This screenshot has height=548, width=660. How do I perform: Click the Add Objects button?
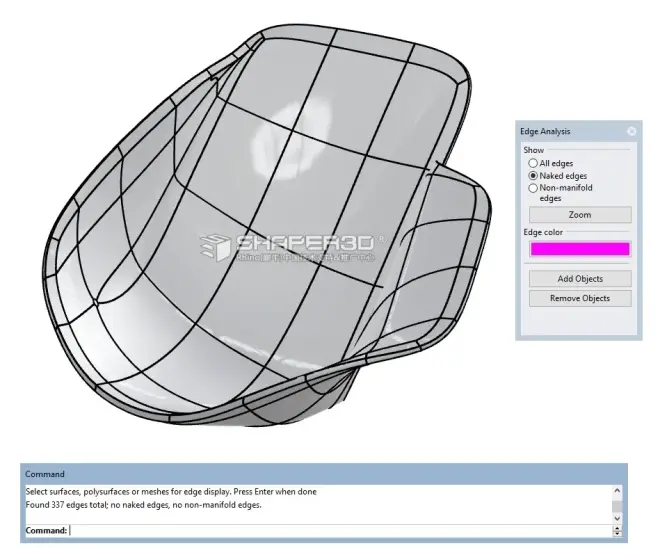580,279
